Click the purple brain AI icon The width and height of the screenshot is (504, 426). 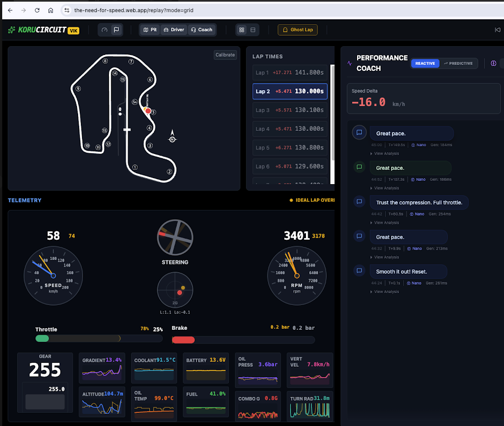[494, 63]
